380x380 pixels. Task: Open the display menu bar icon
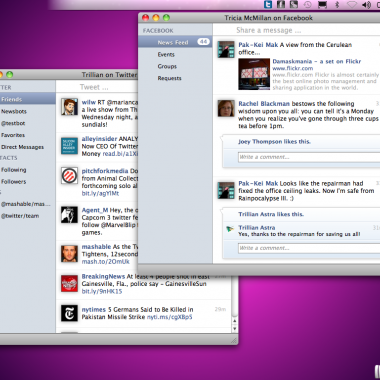322,4
